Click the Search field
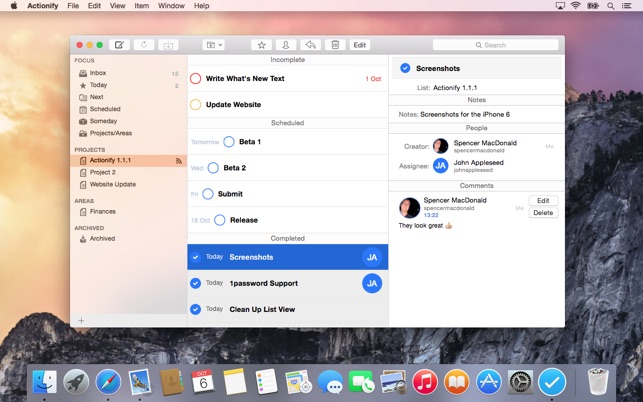This screenshot has height=402, width=643. pyautogui.click(x=495, y=45)
